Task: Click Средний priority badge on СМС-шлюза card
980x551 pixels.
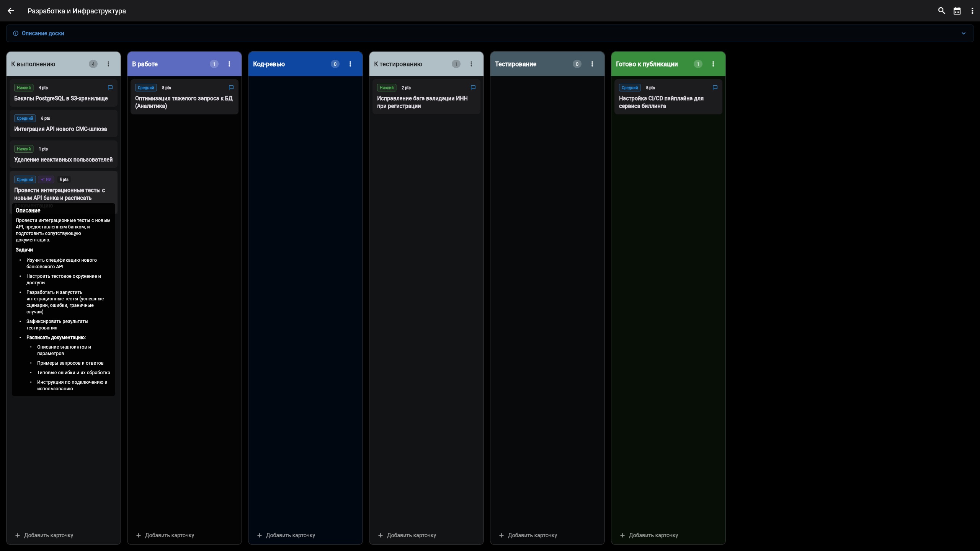Action: [25, 118]
